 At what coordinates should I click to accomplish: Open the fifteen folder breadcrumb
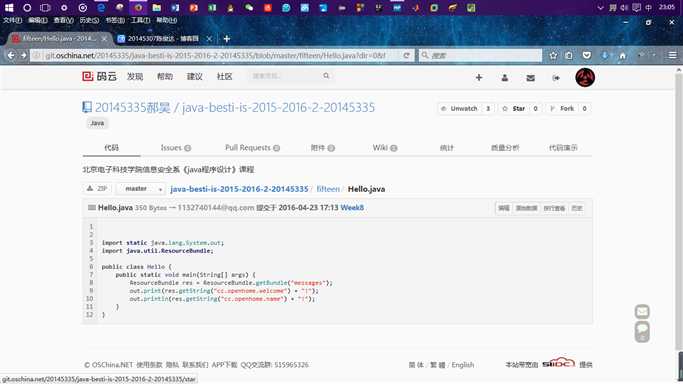328,189
